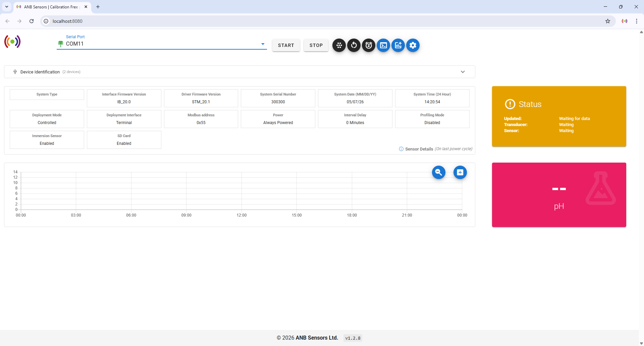644x346 pixels.
Task: Click the Deployment Interface value Terminal
Action: pos(124,123)
